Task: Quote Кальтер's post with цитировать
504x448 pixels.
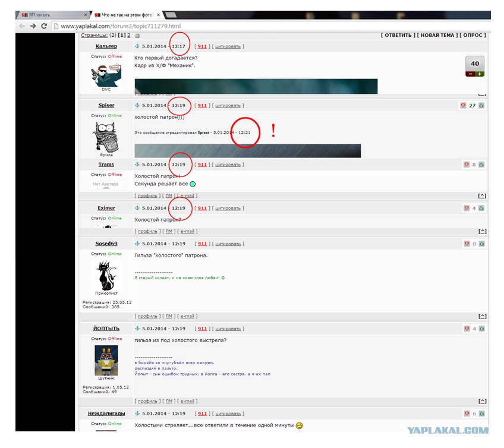Action: coord(228,46)
